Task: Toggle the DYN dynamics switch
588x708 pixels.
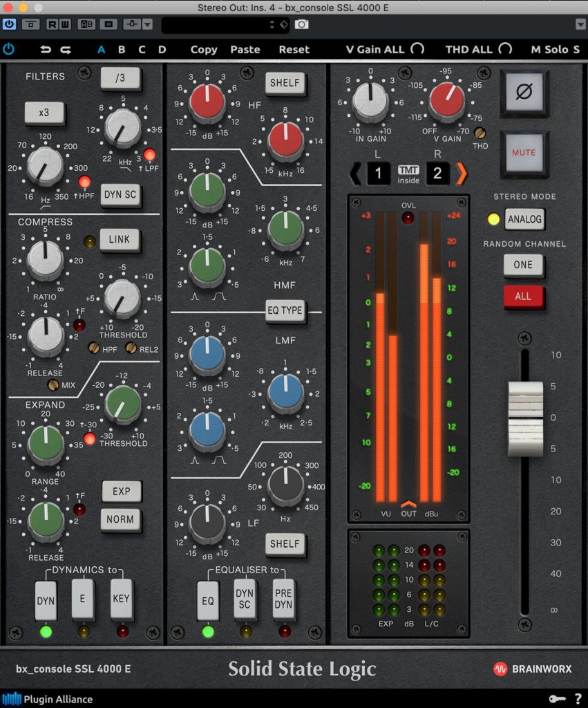Action: pos(46,601)
